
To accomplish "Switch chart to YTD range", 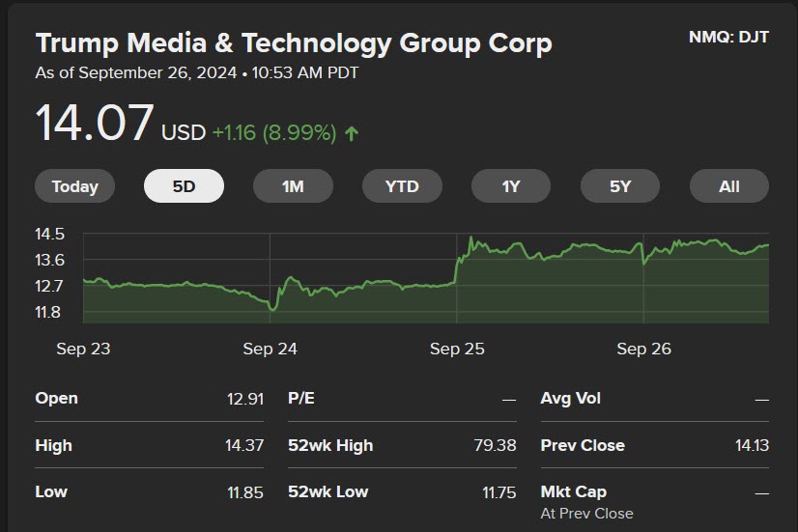I will tap(402, 186).
